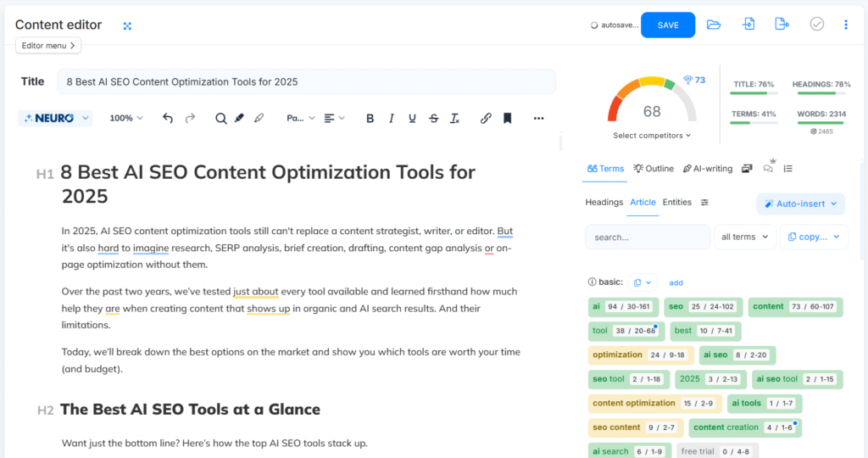Screen dimensions: 868x458
Task: Click the undo arrow in toolbar
Action: (168, 119)
